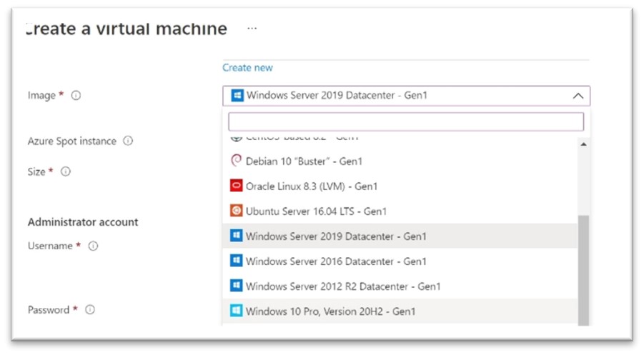Click the Password field label
Image resolution: width=644 pixels, height=355 pixels.
coord(49,310)
